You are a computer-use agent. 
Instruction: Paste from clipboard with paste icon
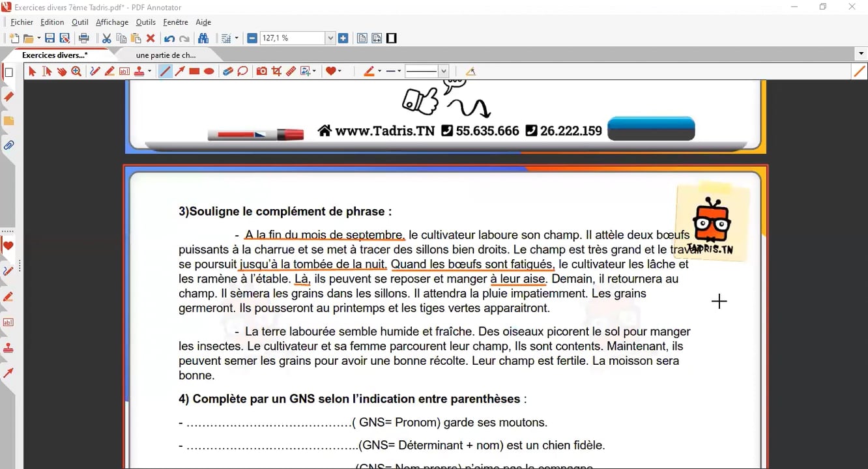pyautogui.click(x=136, y=38)
